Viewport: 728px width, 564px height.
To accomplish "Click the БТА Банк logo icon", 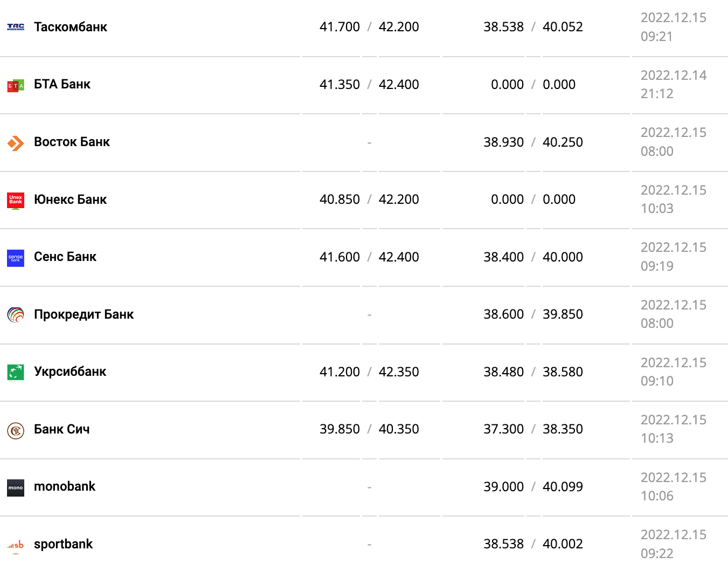I will 16,85.
